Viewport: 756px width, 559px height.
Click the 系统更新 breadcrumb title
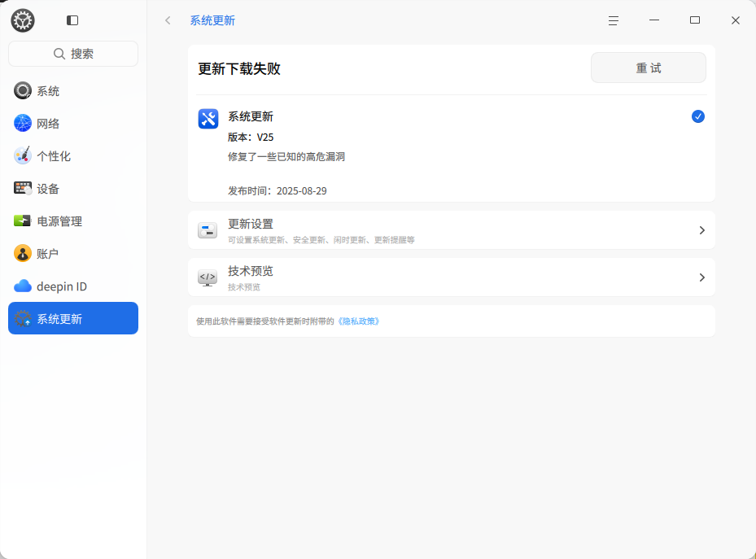tap(212, 20)
